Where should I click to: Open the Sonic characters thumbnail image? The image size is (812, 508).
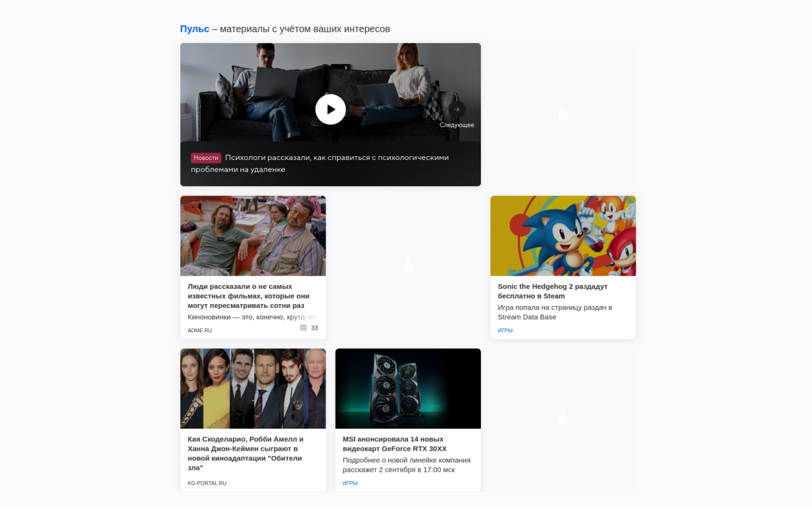(x=563, y=236)
